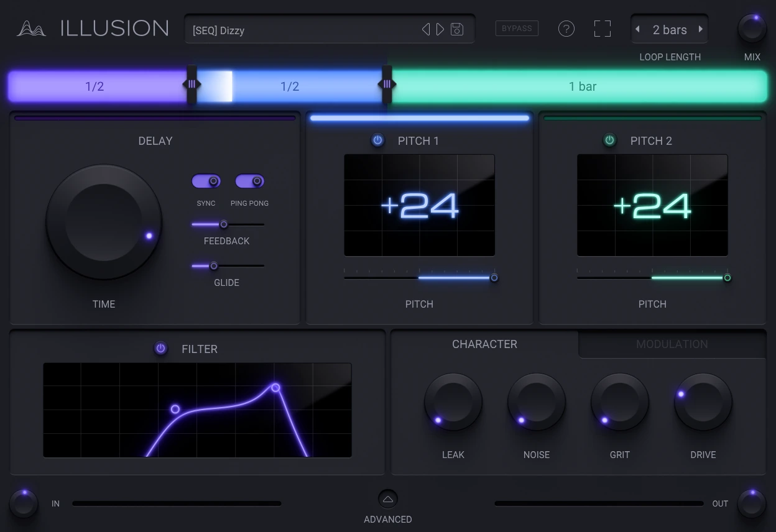
Task: Click the MIX knob
Action: [x=752, y=29]
